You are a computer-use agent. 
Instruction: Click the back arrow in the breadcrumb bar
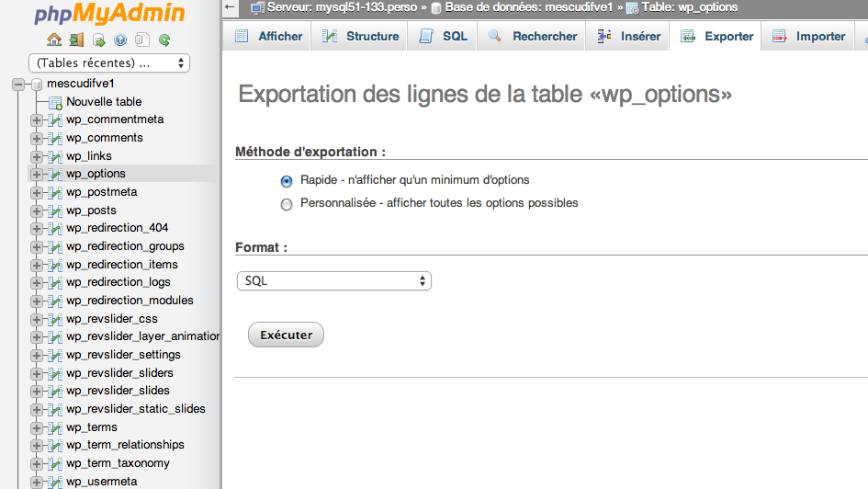(230, 7)
